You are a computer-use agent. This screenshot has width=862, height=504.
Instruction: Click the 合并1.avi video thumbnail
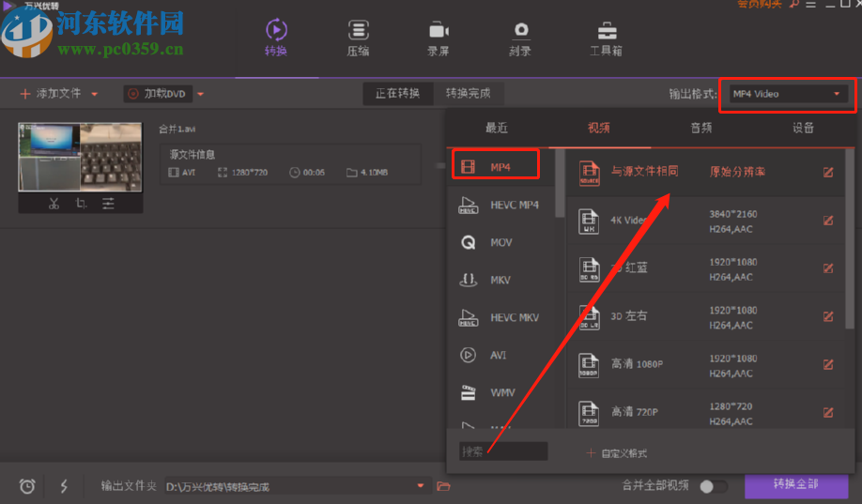pyautogui.click(x=80, y=157)
